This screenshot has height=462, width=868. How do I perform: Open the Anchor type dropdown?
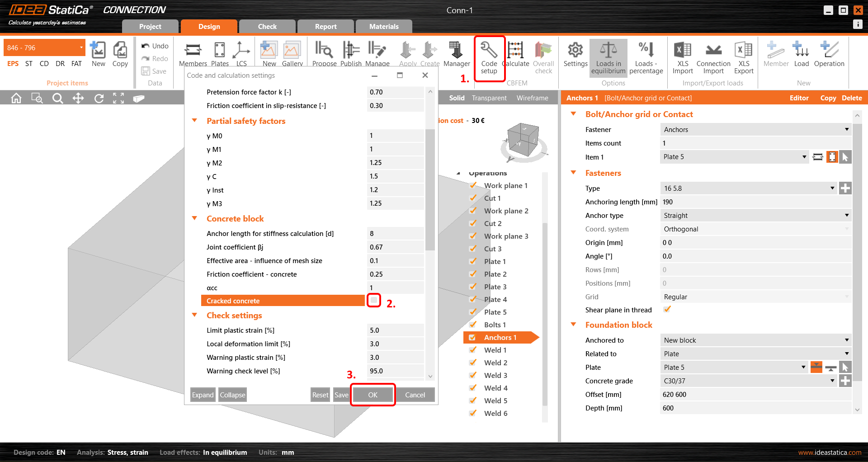[756, 216]
